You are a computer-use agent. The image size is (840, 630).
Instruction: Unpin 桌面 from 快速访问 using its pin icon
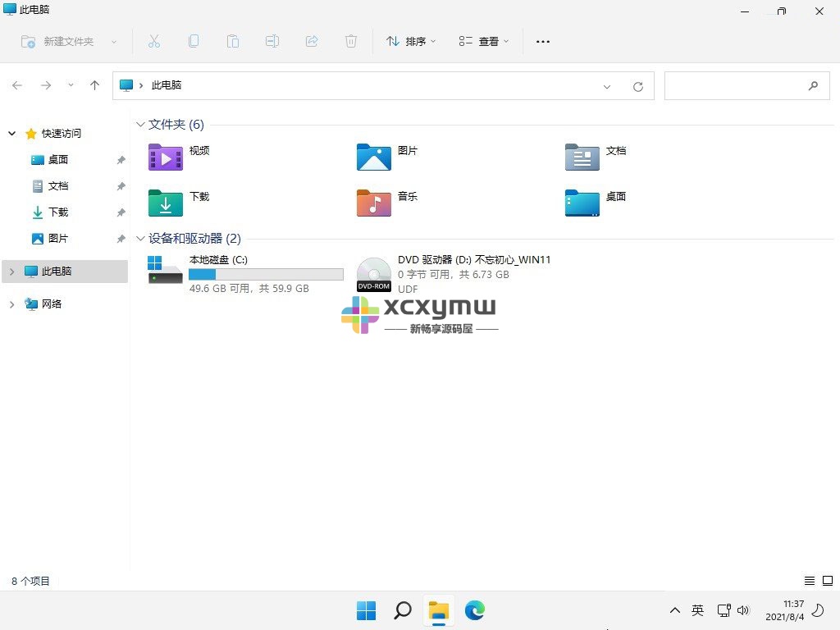[x=121, y=159]
